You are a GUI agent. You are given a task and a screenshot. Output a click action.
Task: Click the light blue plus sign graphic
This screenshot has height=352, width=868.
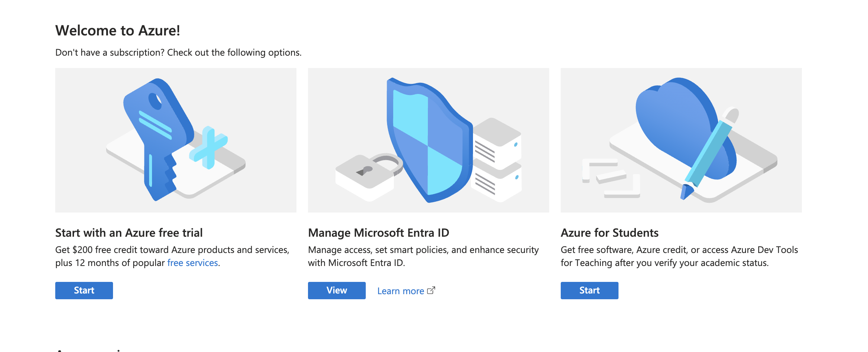pos(208,147)
